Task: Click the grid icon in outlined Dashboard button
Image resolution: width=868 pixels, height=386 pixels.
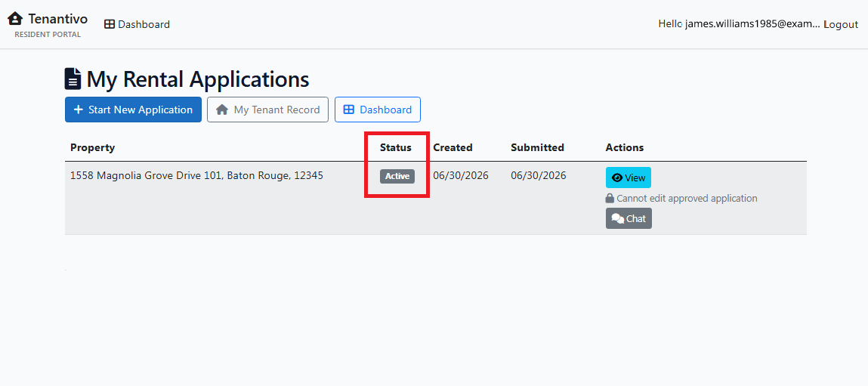Action: click(x=349, y=110)
